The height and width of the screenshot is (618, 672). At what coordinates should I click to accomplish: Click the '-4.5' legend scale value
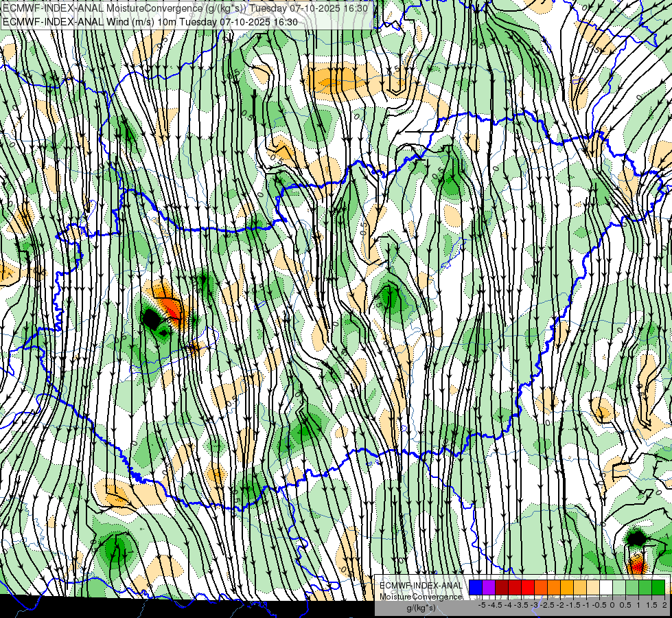[495, 605]
